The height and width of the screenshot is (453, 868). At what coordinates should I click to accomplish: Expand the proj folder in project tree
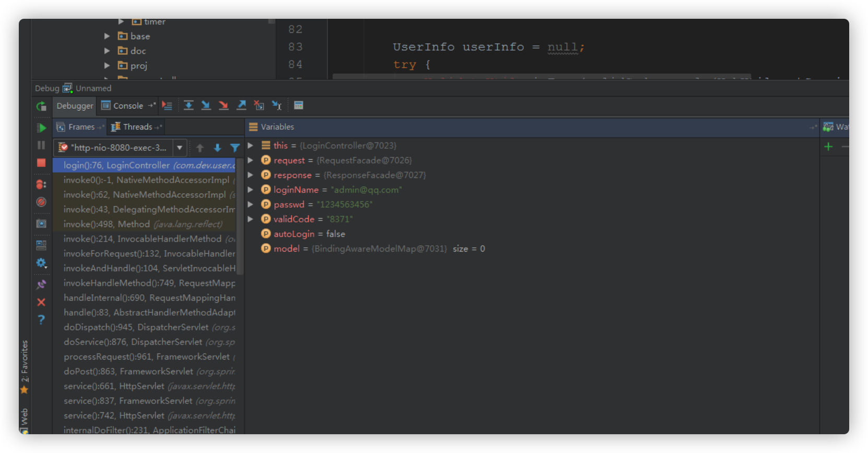pos(107,65)
